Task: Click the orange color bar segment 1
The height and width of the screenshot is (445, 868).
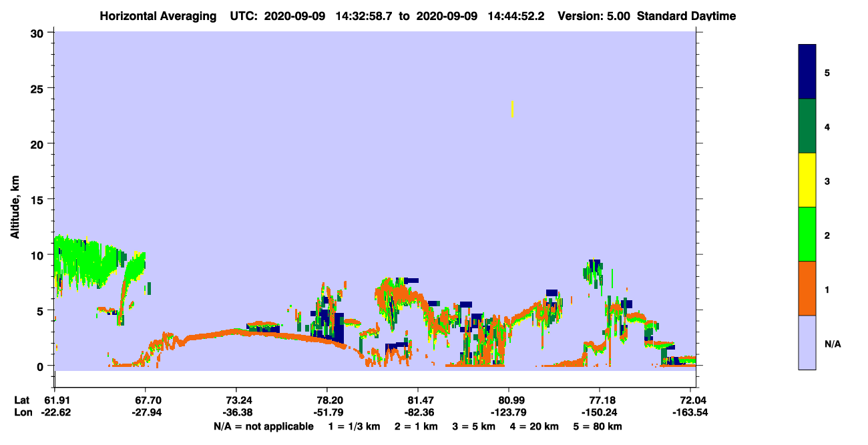Action: [807, 288]
